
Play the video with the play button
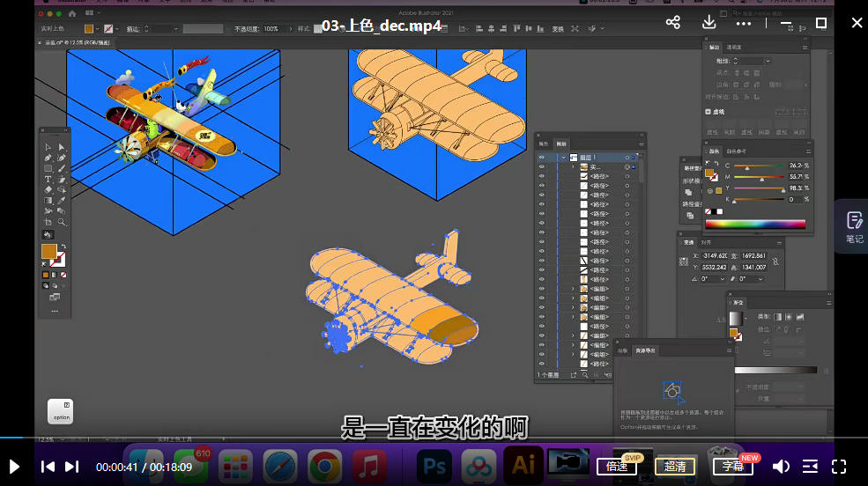coord(14,467)
